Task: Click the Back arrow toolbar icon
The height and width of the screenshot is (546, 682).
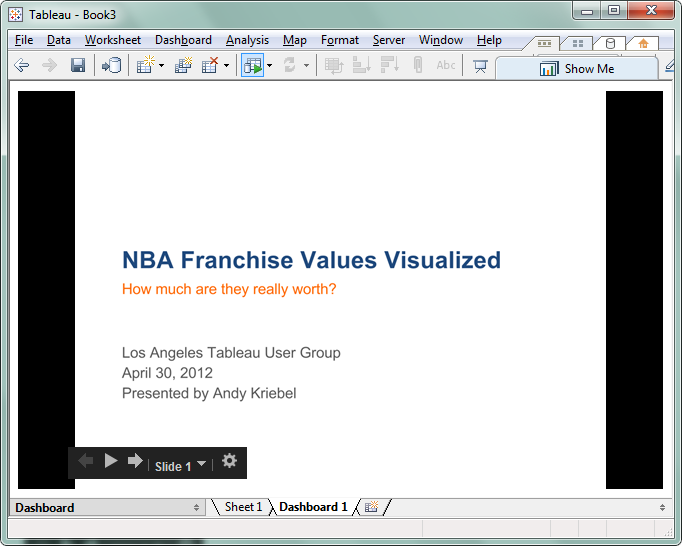Action: (21, 65)
